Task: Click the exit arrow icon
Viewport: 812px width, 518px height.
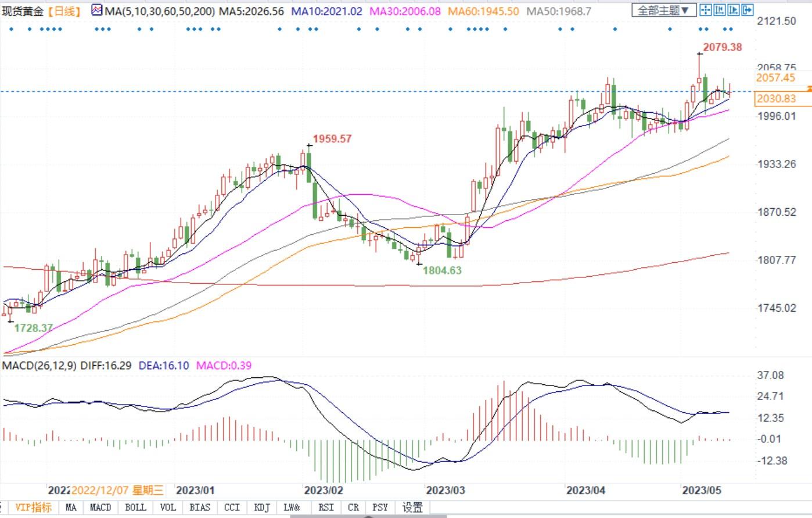Action: coord(748,10)
